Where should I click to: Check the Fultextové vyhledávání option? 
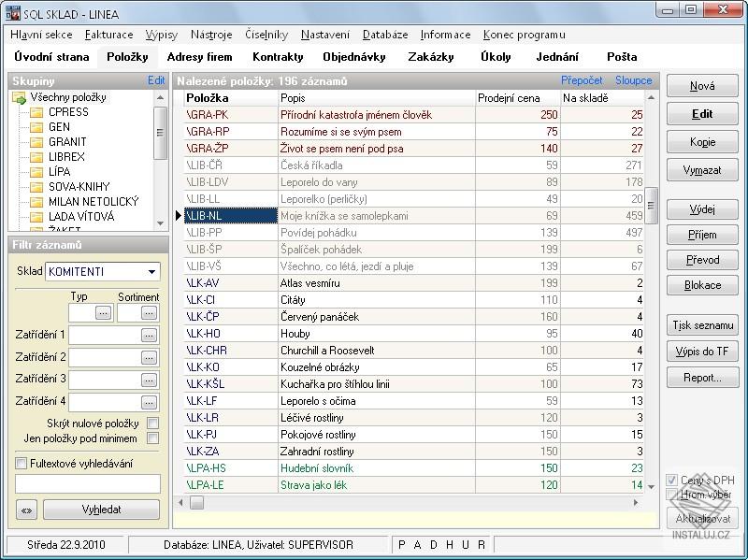pos(22,464)
